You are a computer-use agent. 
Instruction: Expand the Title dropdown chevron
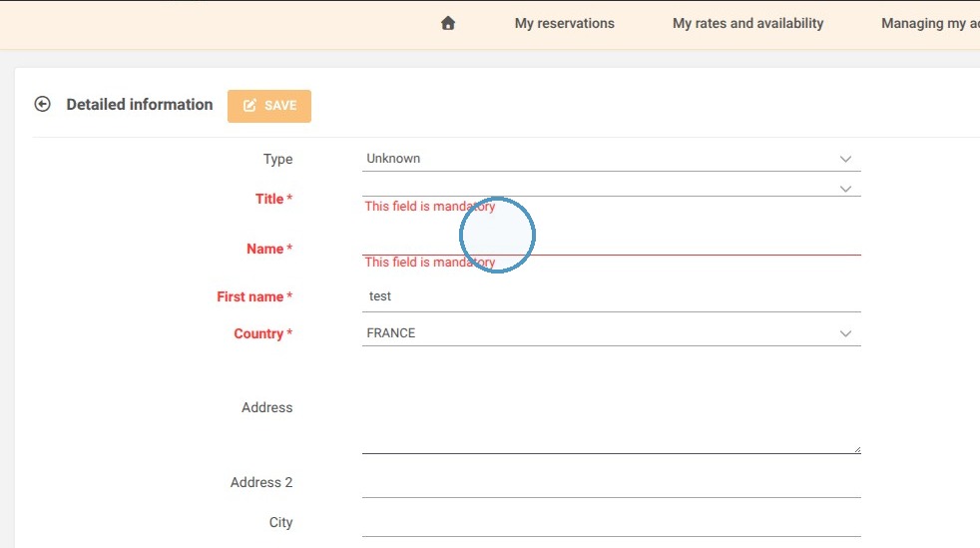[845, 189]
